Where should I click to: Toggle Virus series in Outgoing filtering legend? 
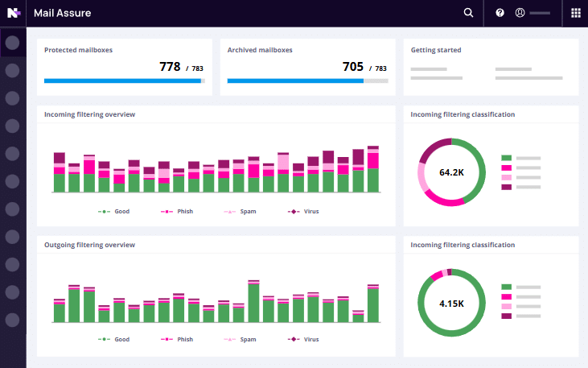(302, 340)
